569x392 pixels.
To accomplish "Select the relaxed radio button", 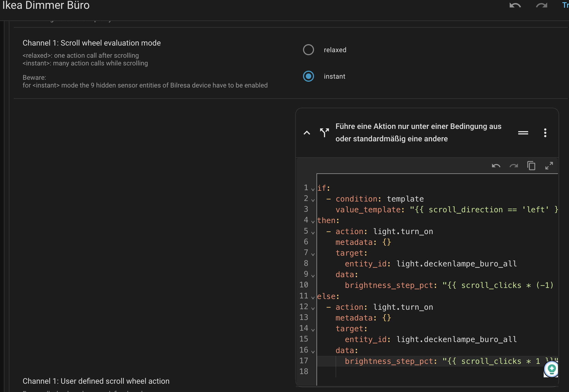I will (308, 50).
